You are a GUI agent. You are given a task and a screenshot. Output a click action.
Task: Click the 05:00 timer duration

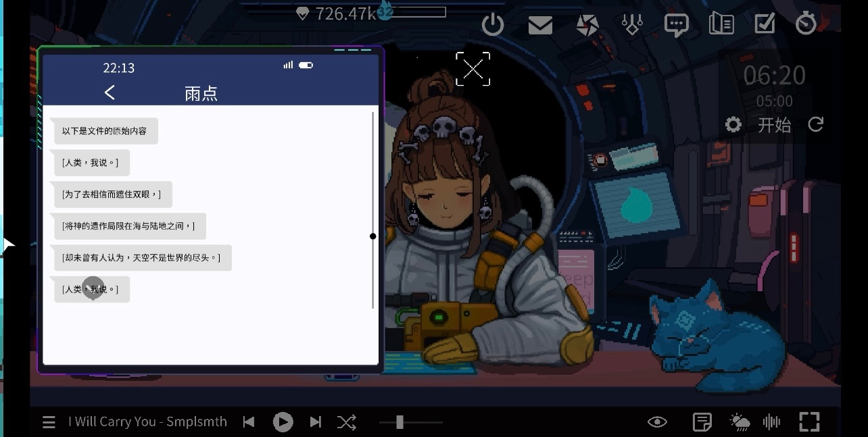click(x=775, y=101)
